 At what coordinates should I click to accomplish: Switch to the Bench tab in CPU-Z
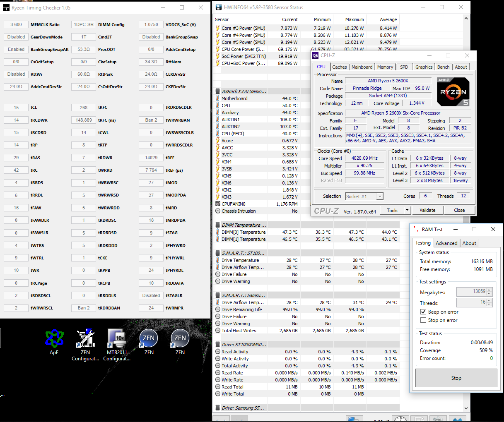(444, 67)
